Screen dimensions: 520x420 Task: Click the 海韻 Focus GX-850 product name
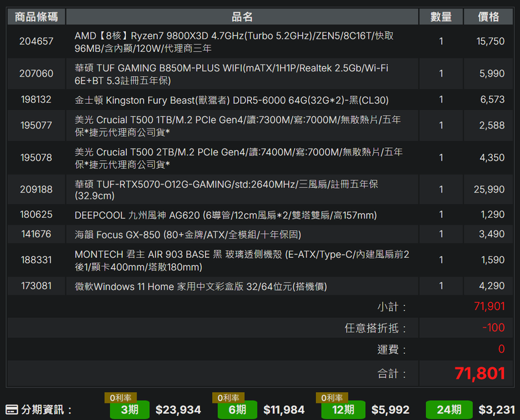click(x=188, y=235)
